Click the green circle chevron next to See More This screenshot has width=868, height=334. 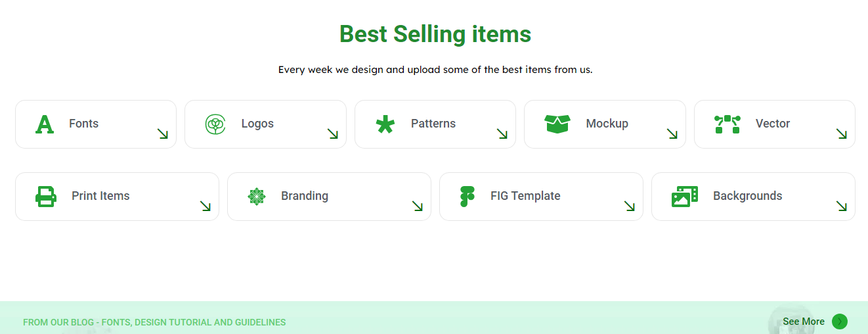[840, 322]
